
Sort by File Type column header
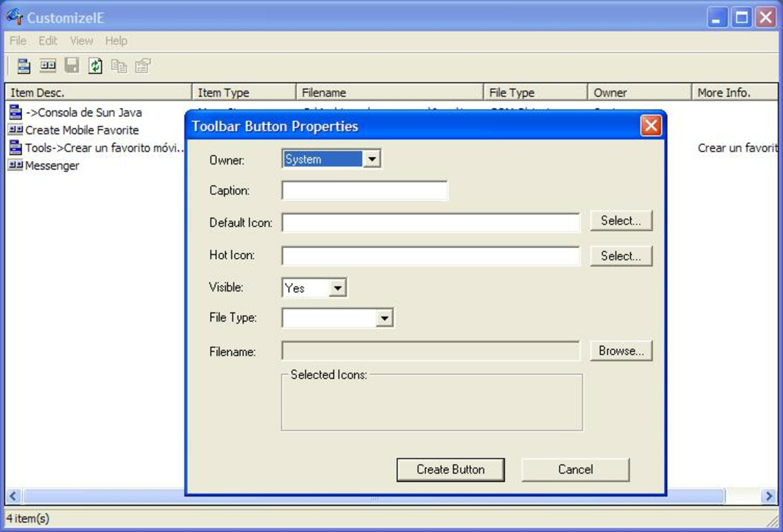pyautogui.click(x=536, y=92)
